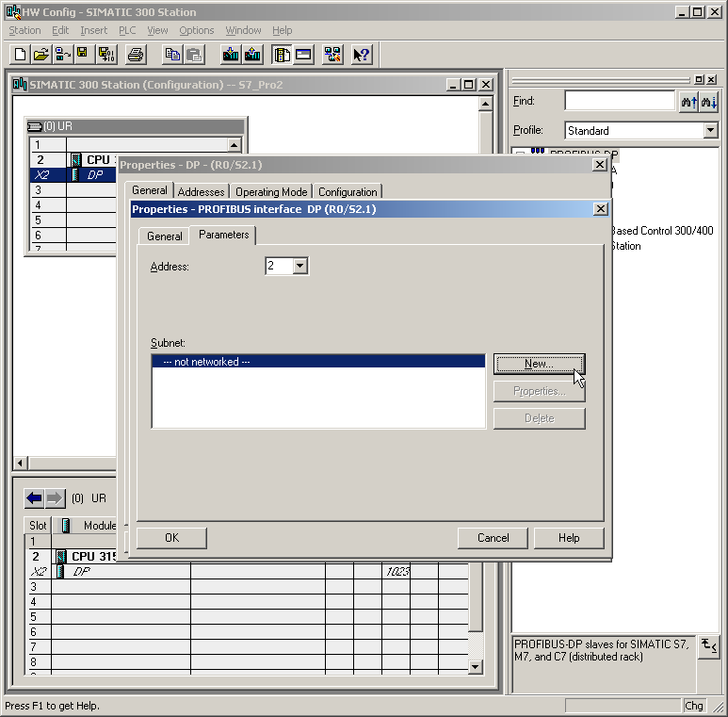Select slot 2 CPU row in UR rack
The width and height of the screenshot is (728, 717).
click(x=73, y=160)
